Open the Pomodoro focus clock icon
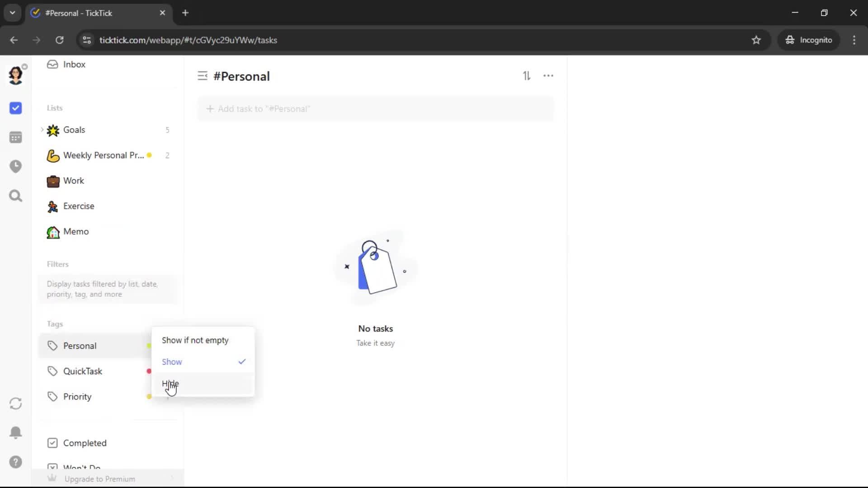Image resolution: width=868 pixels, height=488 pixels. 15,166
